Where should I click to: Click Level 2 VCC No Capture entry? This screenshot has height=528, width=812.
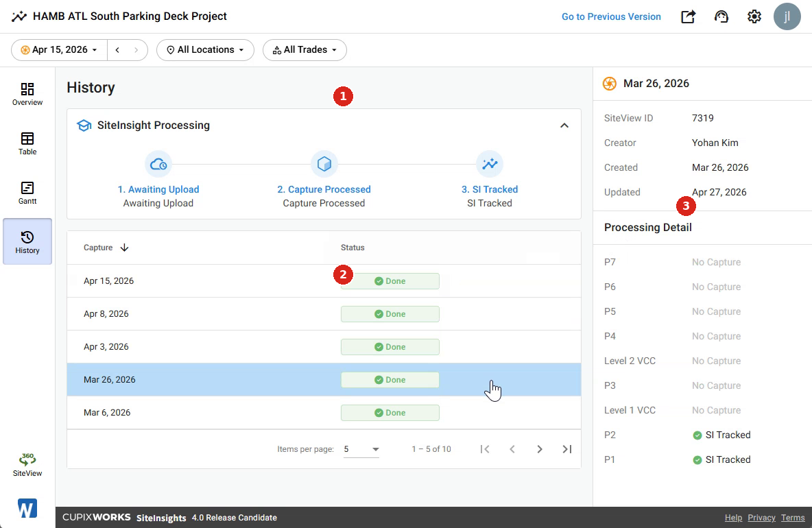tap(716, 361)
